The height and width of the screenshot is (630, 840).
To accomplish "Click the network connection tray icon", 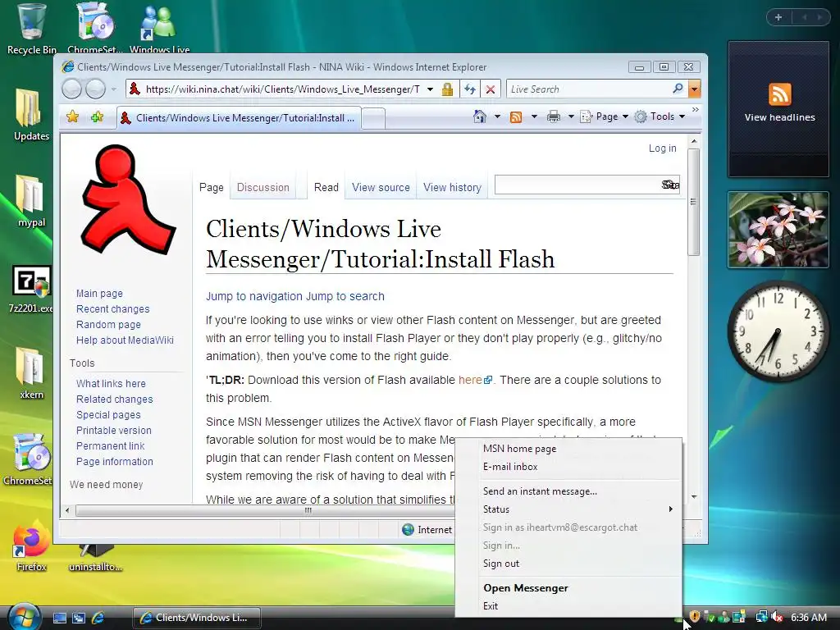I will [x=761, y=617].
